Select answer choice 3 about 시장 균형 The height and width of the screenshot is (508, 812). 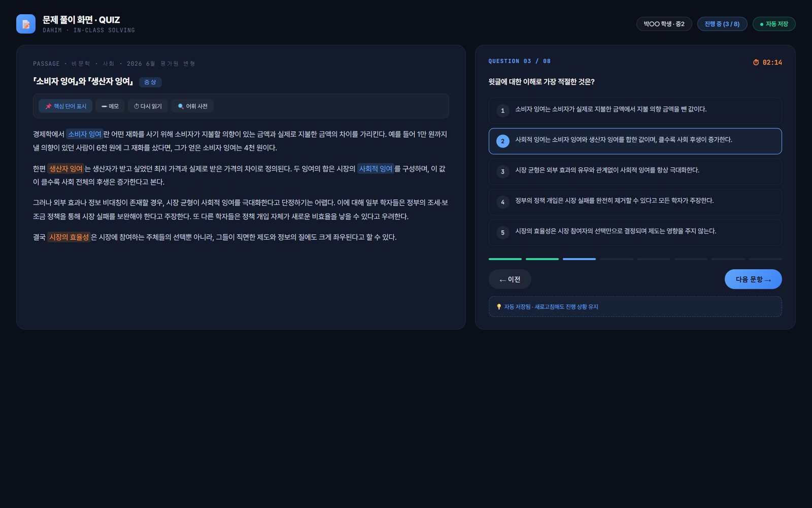coord(635,172)
